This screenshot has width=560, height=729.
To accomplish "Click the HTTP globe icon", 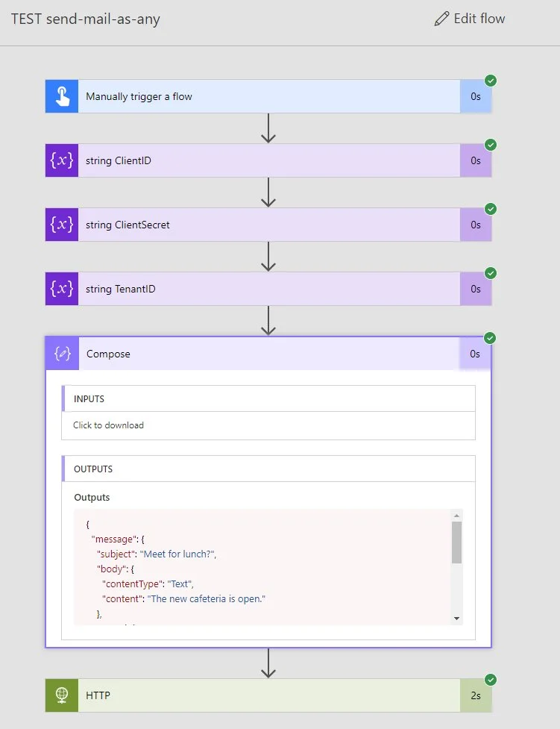I will point(61,695).
